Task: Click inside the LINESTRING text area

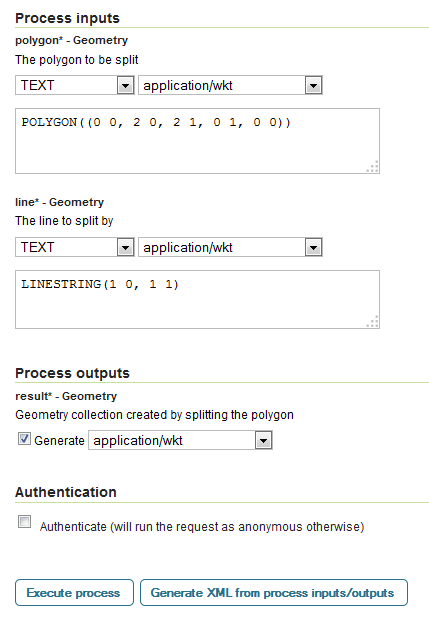Action: 197,299
